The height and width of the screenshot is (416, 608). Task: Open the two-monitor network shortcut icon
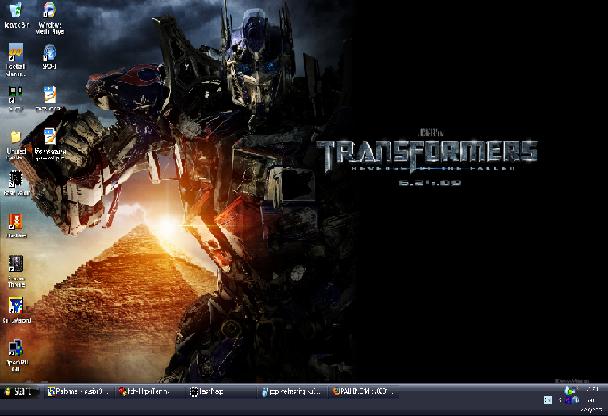(16, 355)
